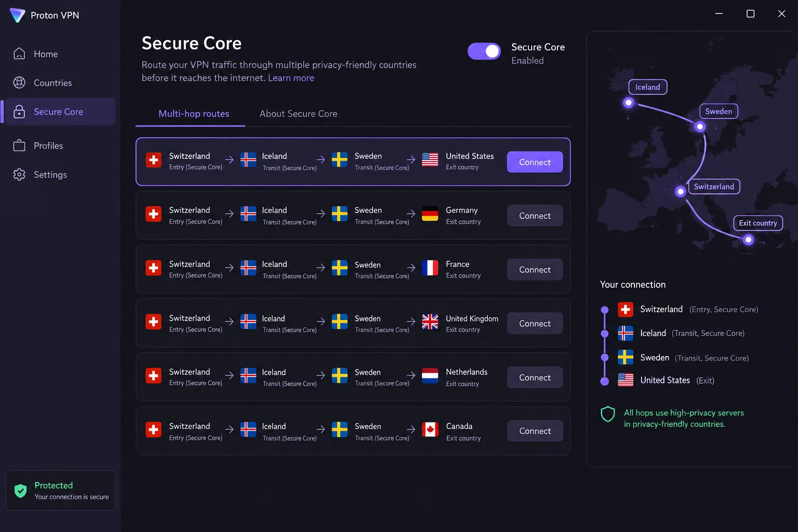
Task: Open the About Secure Core tab
Action: click(298, 114)
